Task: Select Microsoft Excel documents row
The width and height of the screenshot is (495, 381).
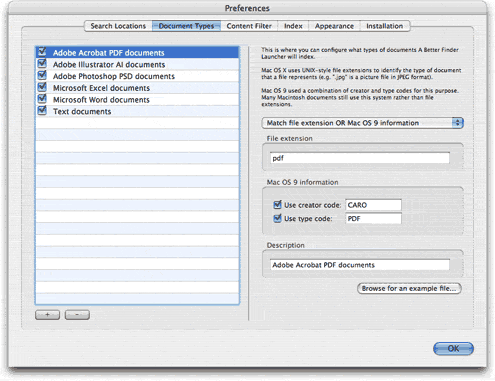Action: pos(137,88)
